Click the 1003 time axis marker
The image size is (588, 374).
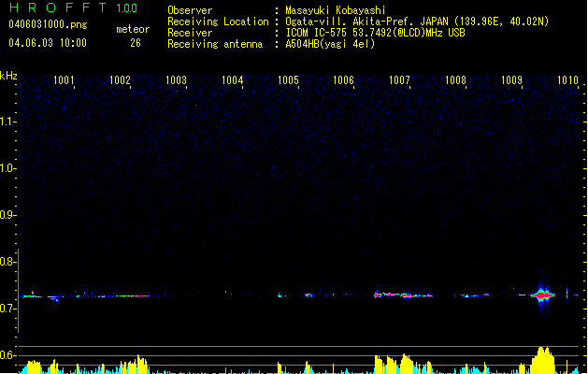click(176, 80)
